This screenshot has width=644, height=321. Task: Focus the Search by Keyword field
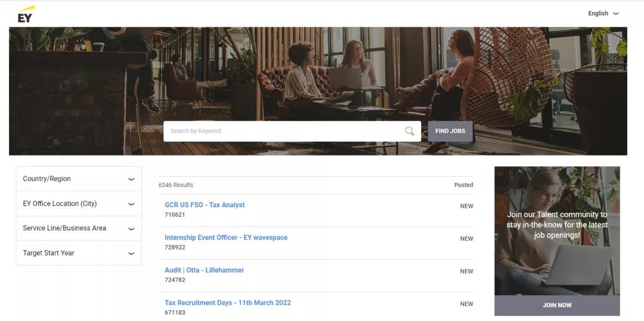point(292,131)
